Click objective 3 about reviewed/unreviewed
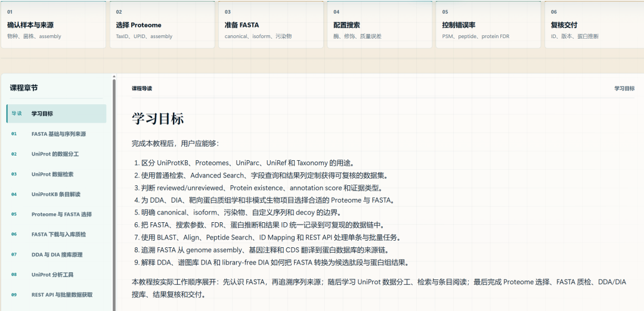The height and width of the screenshot is (311, 644). point(258,188)
